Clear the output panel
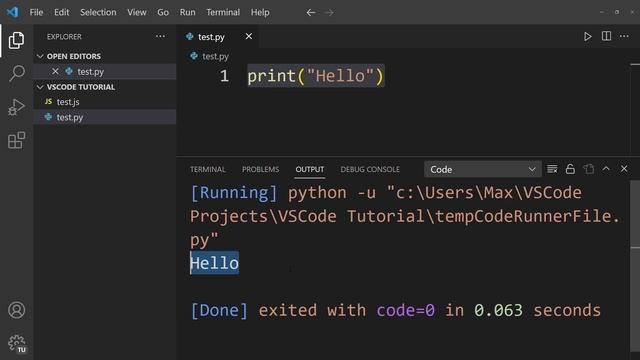 552,169
